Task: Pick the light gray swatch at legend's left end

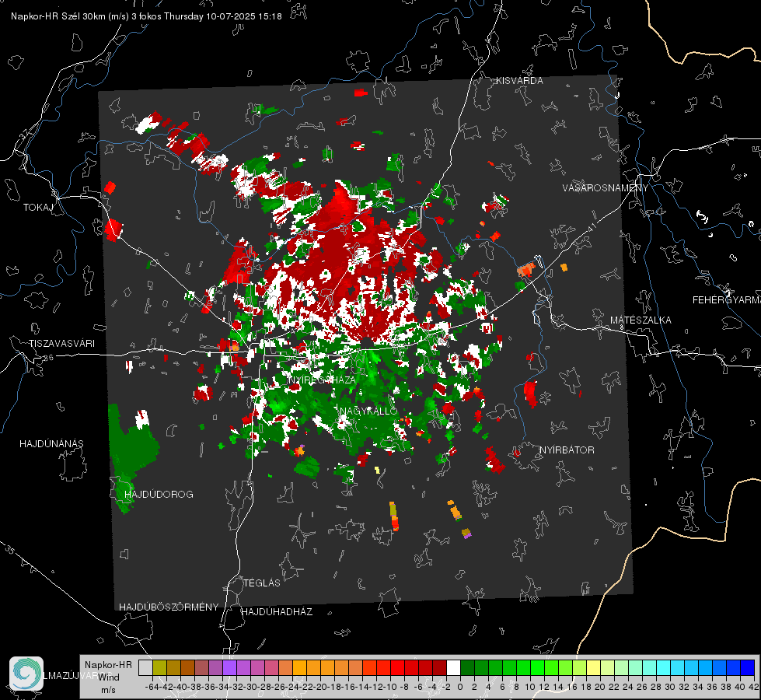Action: coord(145,667)
